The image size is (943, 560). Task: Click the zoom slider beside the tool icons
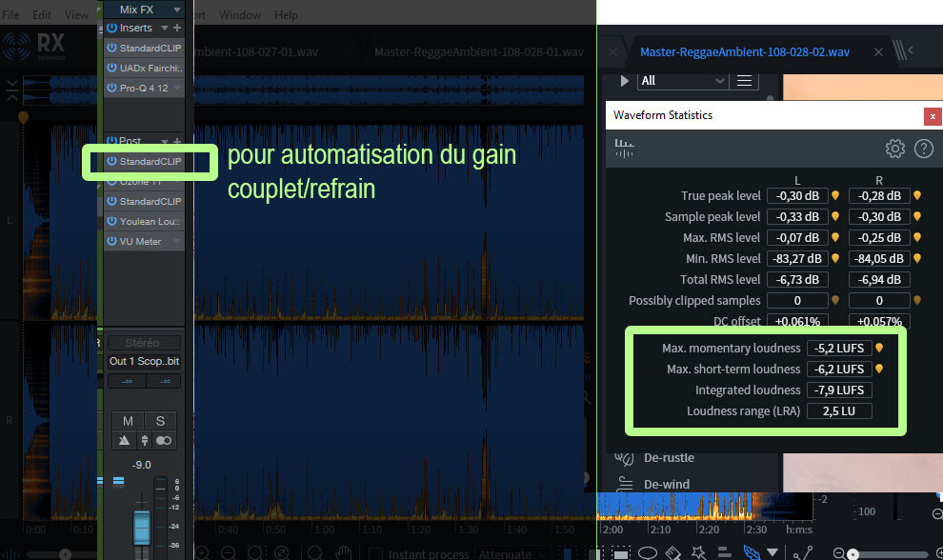click(890, 554)
